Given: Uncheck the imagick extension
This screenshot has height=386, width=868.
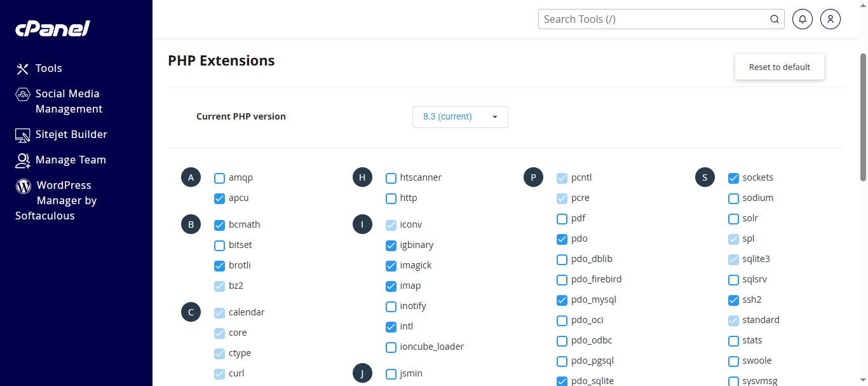Looking at the screenshot, I should 391,266.
